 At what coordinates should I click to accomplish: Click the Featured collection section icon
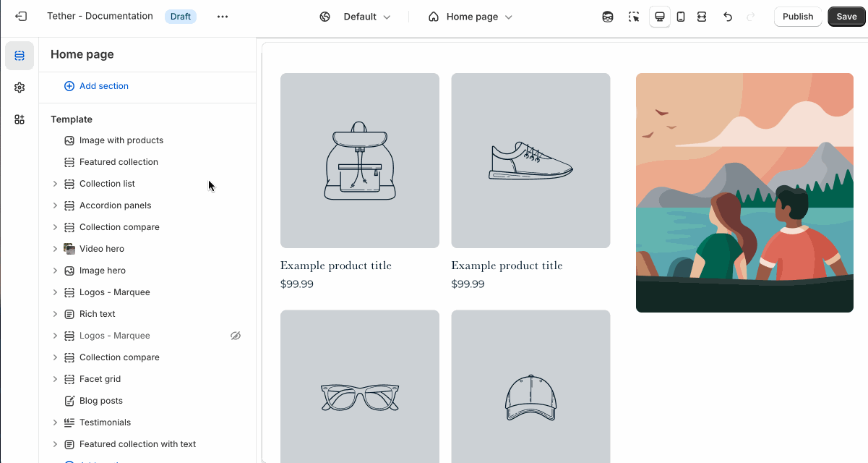69,162
